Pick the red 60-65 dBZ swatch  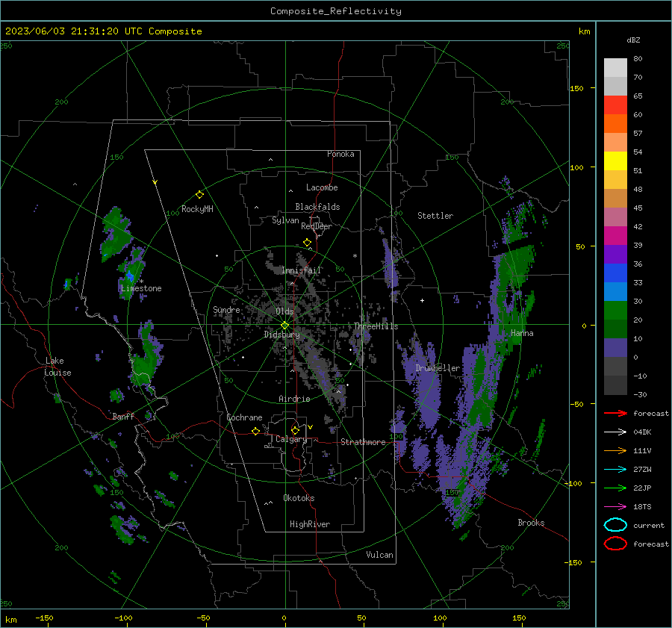click(x=615, y=105)
